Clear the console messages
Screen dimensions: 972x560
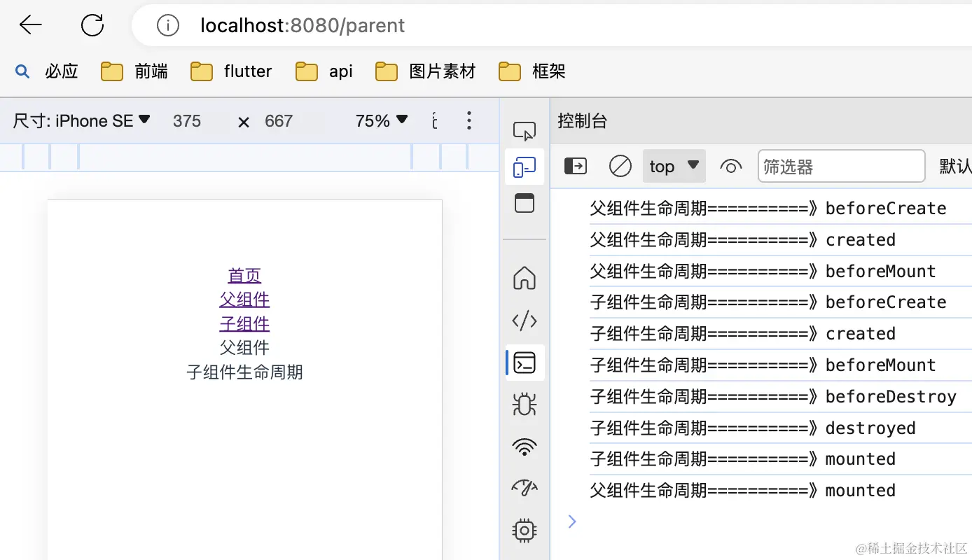[620, 166]
